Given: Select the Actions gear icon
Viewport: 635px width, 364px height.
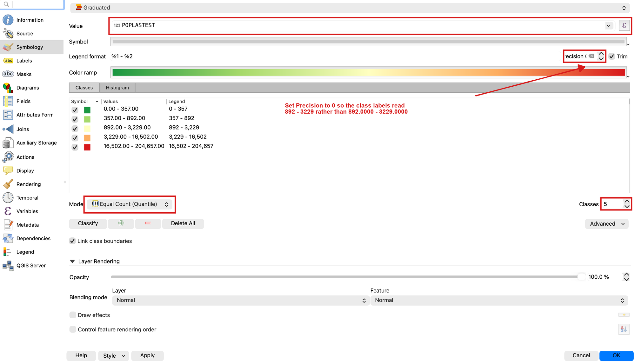Looking at the screenshot, I should [x=8, y=157].
